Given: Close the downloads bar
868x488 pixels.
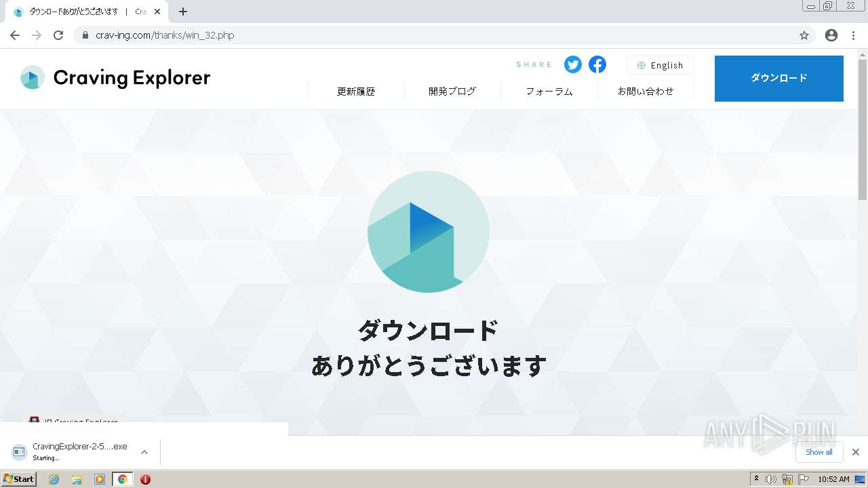Looking at the screenshot, I should (855, 452).
